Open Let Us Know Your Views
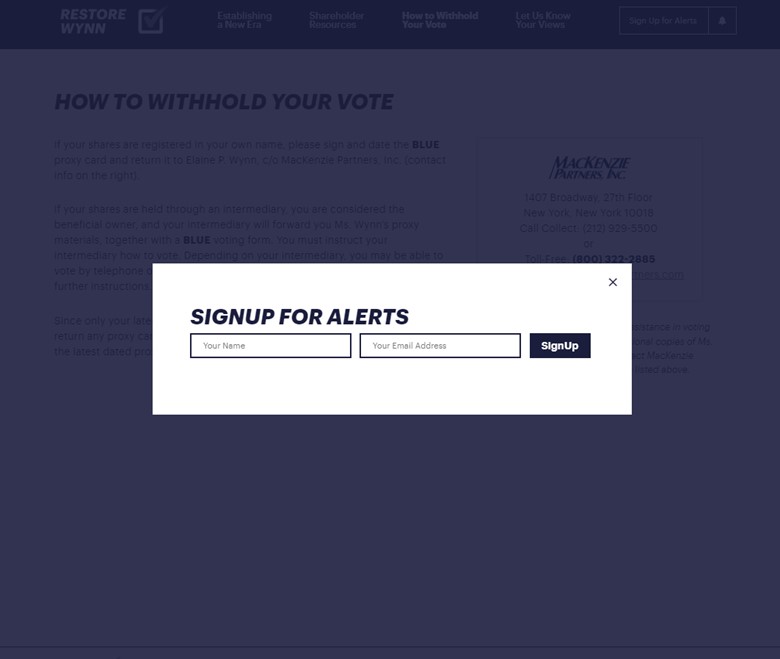The height and width of the screenshot is (659, 780). 543,20
